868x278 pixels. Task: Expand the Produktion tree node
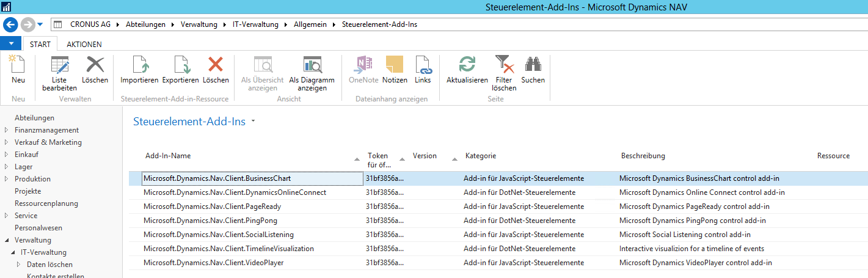6,179
